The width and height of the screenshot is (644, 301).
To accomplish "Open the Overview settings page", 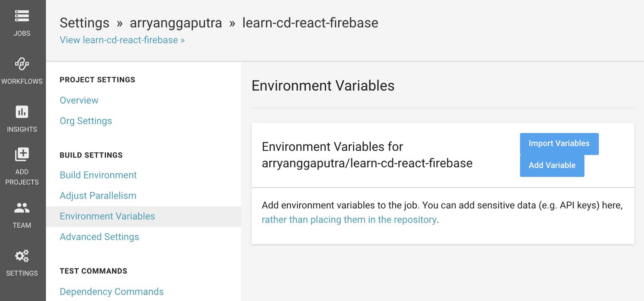I will [79, 100].
